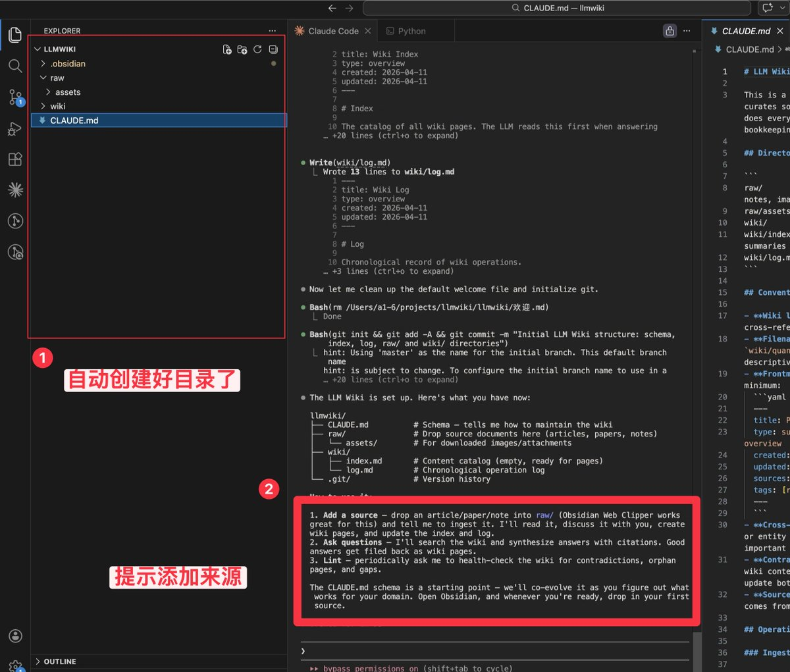Image resolution: width=790 pixels, height=672 pixels.
Task: Open the chat dropdown arrow in title bar
Action: [x=782, y=8]
